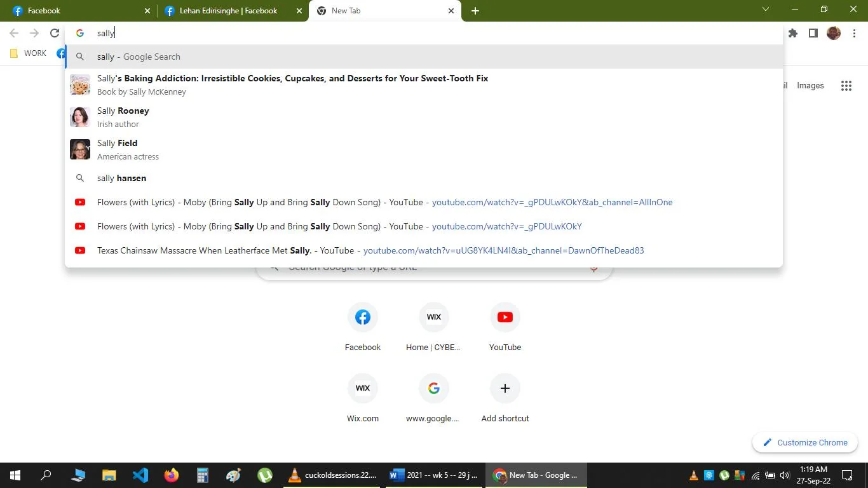
Task: Open the Google apps grid
Action: pos(846,86)
